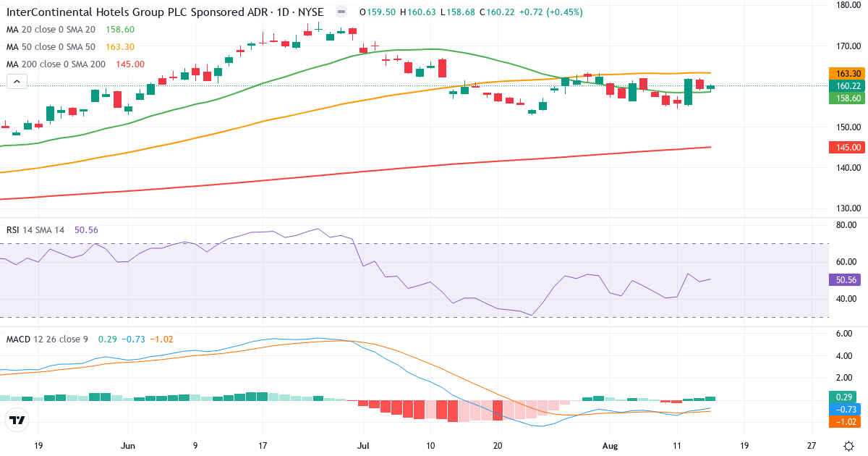The width and height of the screenshot is (868, 456).
Task: Click the 150.00 price axis value
Action: pos(847,127)
